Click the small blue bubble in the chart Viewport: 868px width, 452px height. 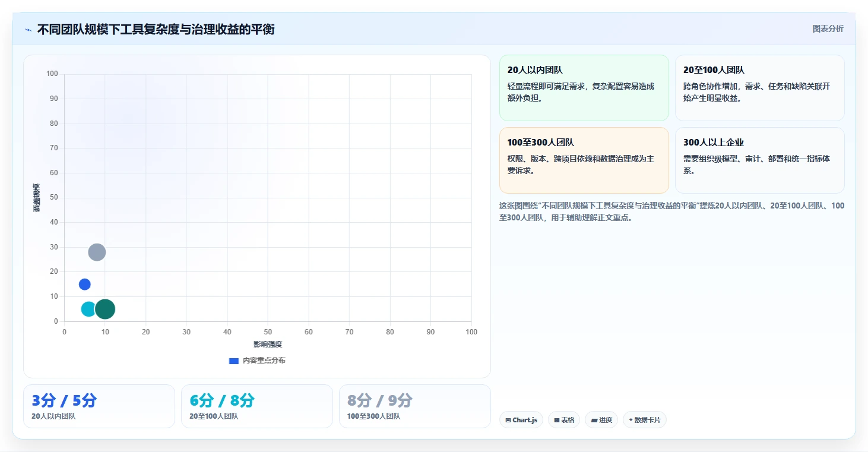pyautogui.click(x=85, y=285)
